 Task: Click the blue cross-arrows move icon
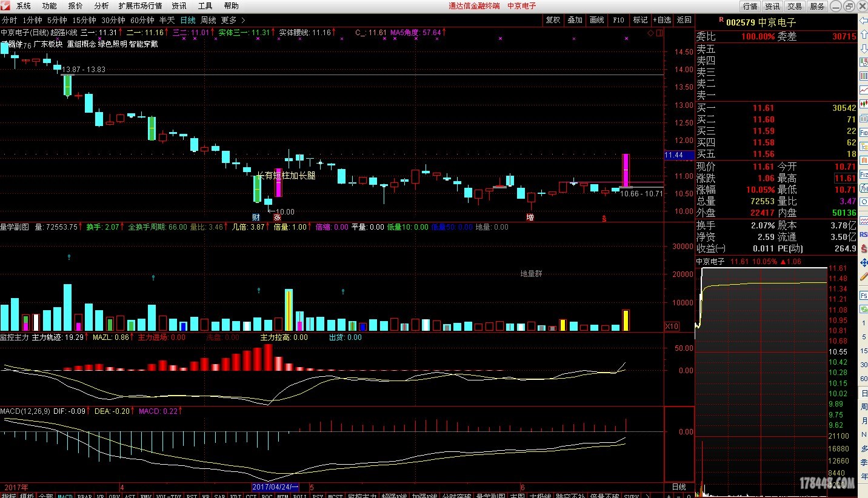pyautogui.click(x=863, y=264)
